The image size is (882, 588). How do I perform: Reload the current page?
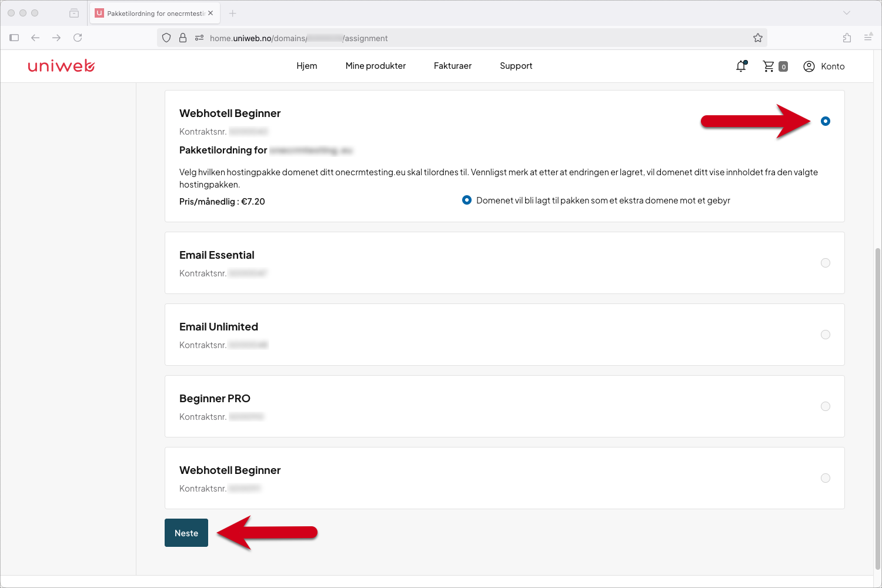(78, 38)
